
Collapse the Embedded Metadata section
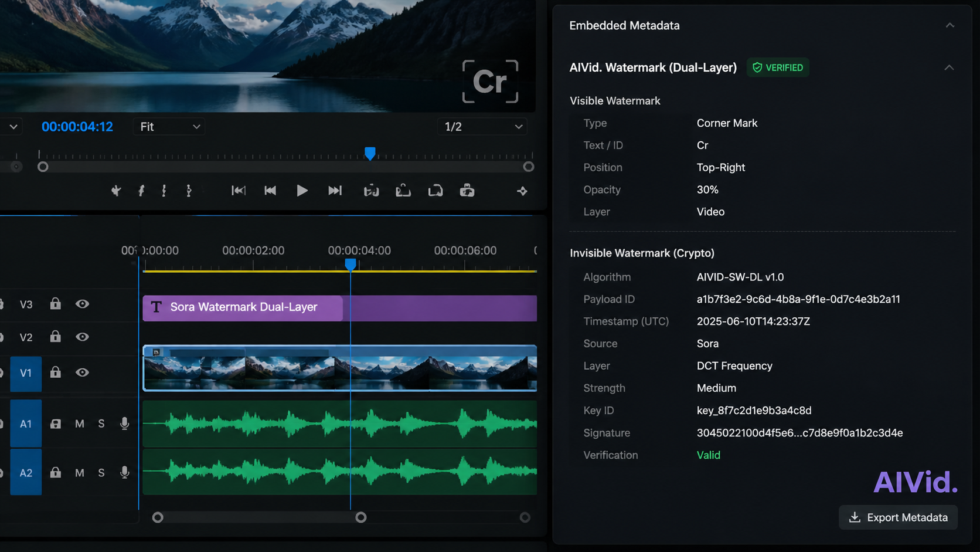tap(950, 25)
